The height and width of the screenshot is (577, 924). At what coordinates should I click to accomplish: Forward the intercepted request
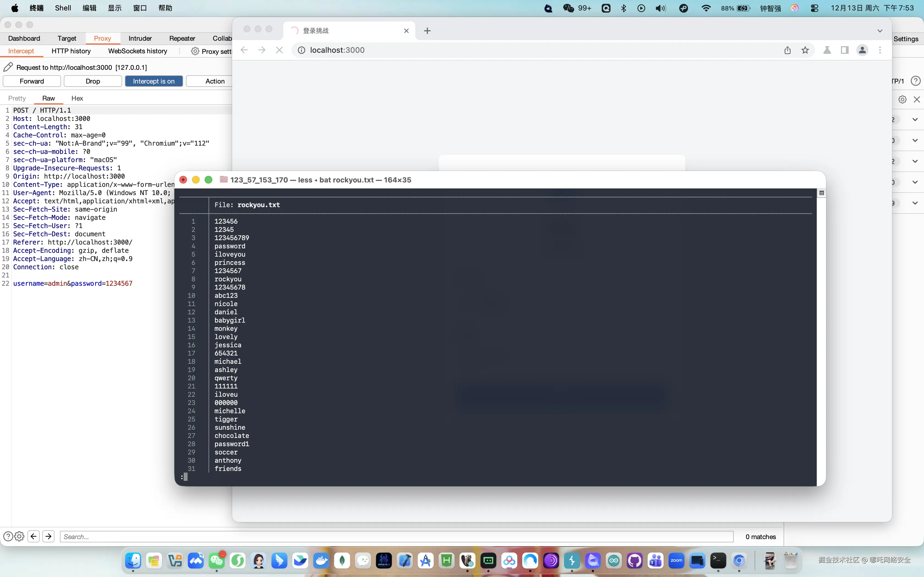pyautogui.click(x=32, y=81)
